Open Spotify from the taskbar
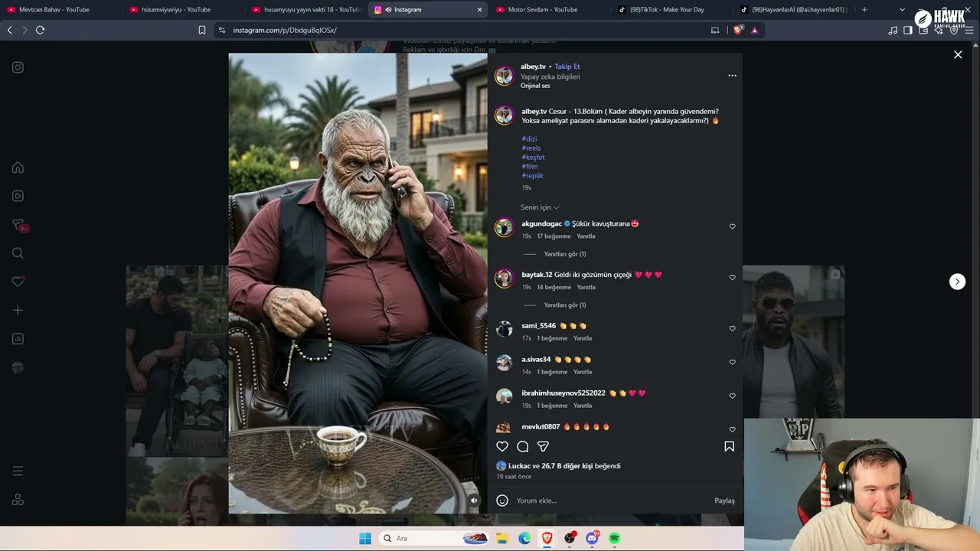The width and height of the screenshot is (980, 551). click(614, 538)
